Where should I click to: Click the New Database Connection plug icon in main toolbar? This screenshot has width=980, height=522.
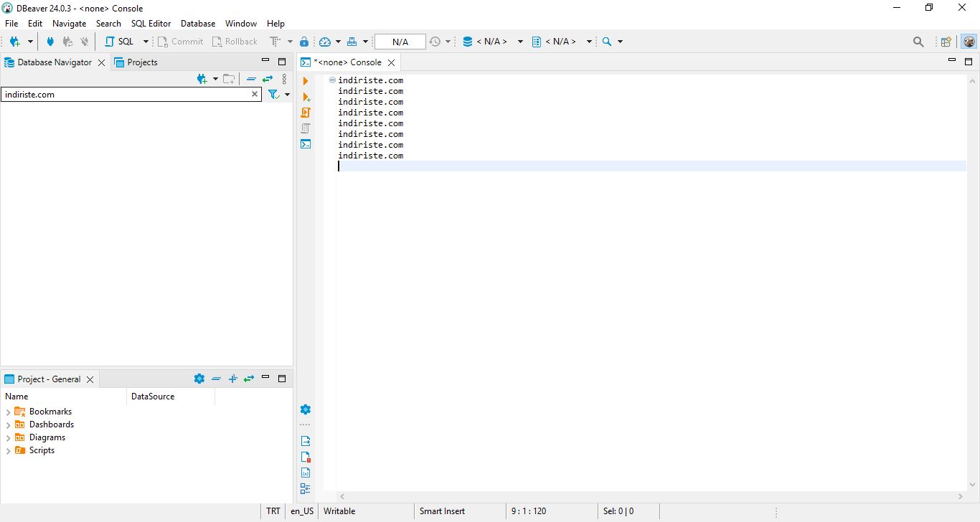14,42
